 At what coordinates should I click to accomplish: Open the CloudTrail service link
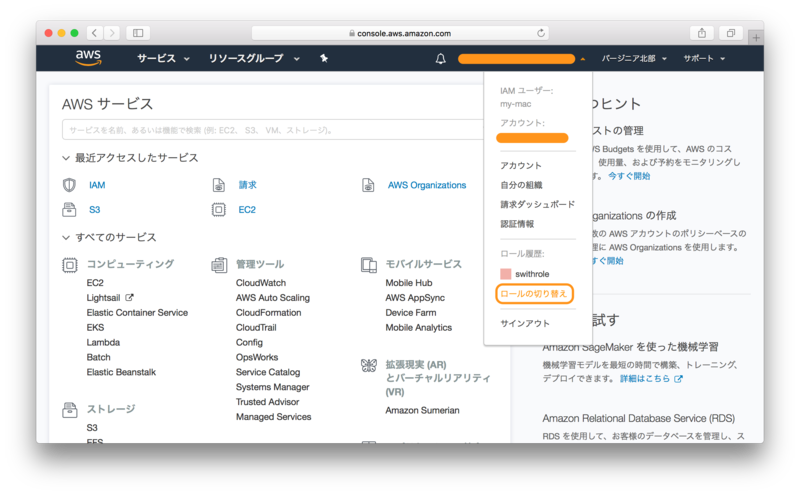[x=256, y=328]
